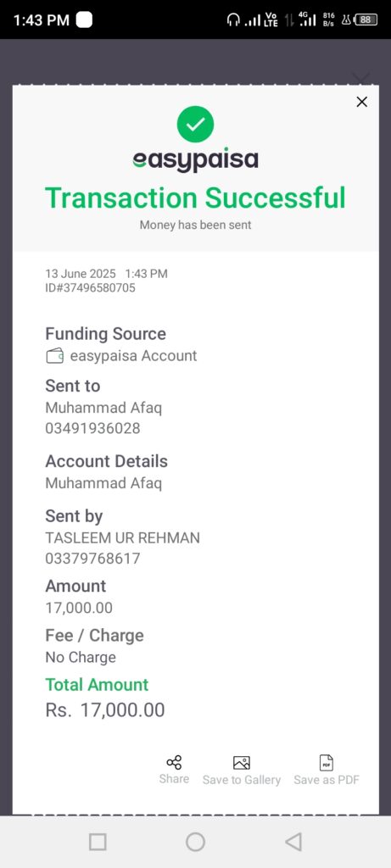Tap the headphones icon in status bar
This screenshot has height=868, width=391.
pyautogui.click(x=234, y=20)
